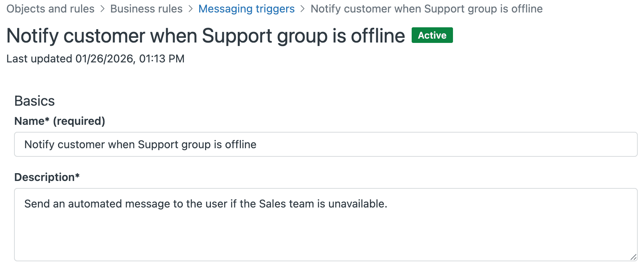Open the Messaging triggers breadcrumb dropdown

[x=246, y=9]
